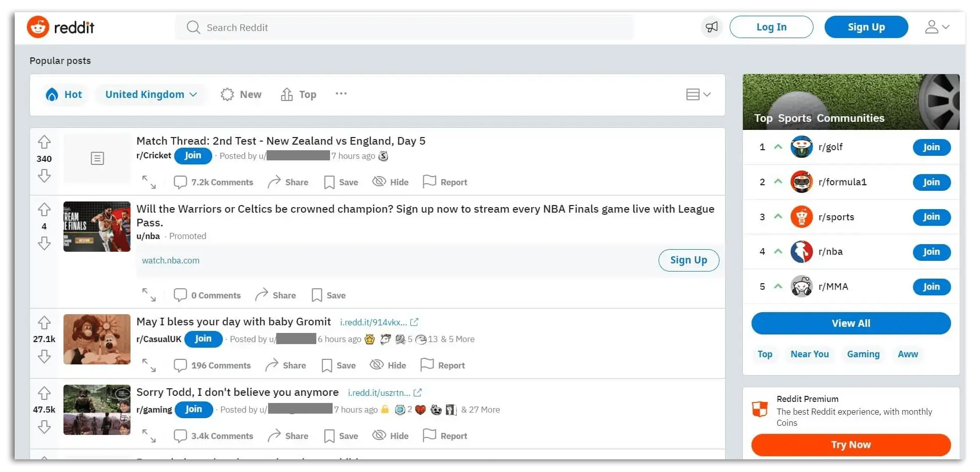Click the Share icon on the Gromit post
980x472 pixels.
pos(273,365)
